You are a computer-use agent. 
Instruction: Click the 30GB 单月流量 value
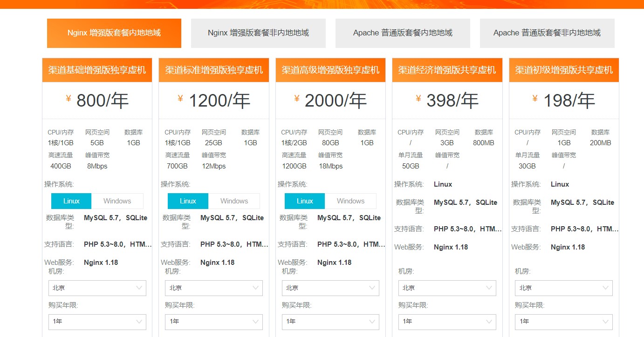[527, 166]
